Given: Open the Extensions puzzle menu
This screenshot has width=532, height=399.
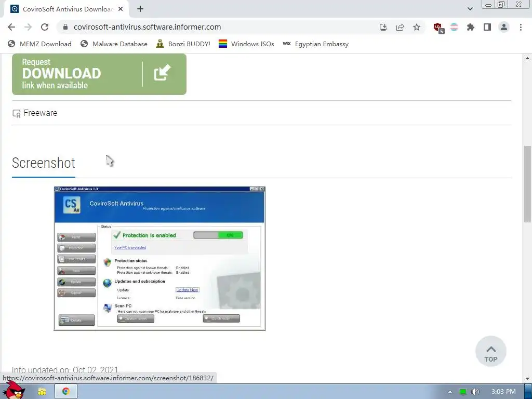Looking at the screenshot, I should click(x=471, y=27).
